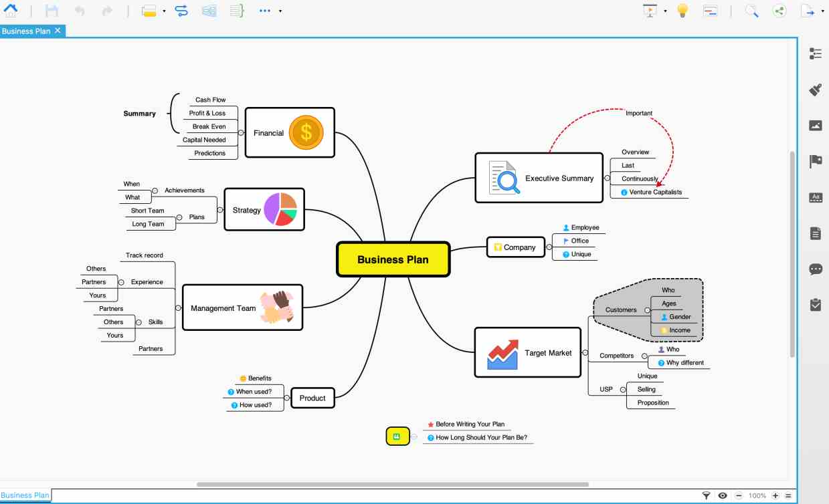Open the Gantt chart view
The image size is (829, 504).
[x=711, y=11]
